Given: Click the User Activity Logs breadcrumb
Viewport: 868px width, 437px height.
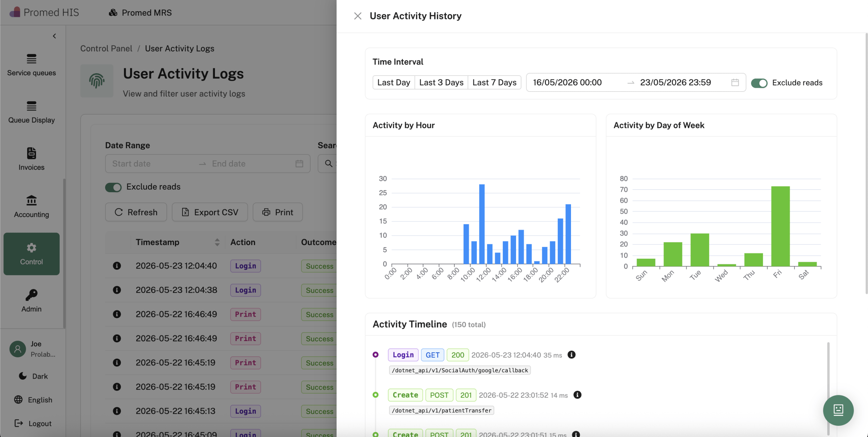Looking at the screenshot, I should point(180,48).
